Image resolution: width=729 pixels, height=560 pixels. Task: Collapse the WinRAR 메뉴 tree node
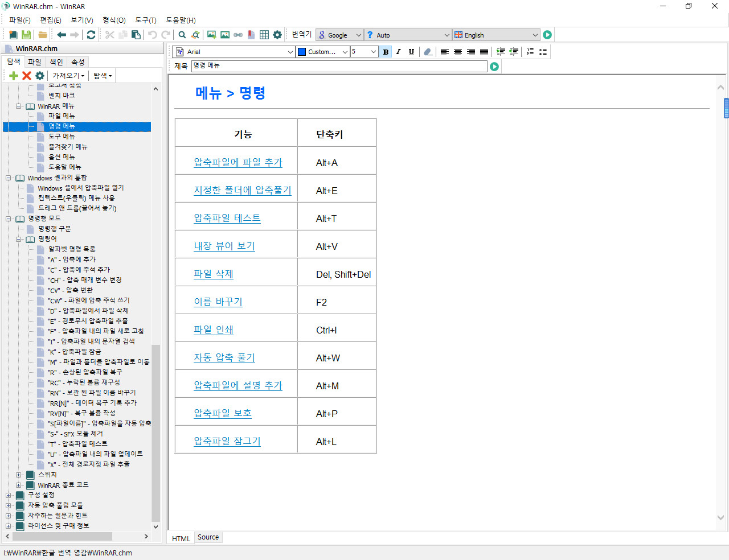(x=18, y=106)
